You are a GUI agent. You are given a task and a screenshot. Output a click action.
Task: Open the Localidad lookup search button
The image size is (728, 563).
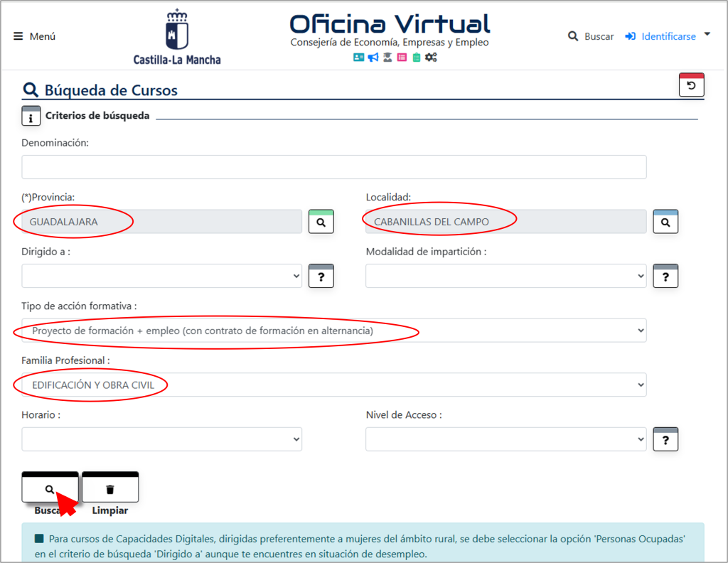coord(665,222)
